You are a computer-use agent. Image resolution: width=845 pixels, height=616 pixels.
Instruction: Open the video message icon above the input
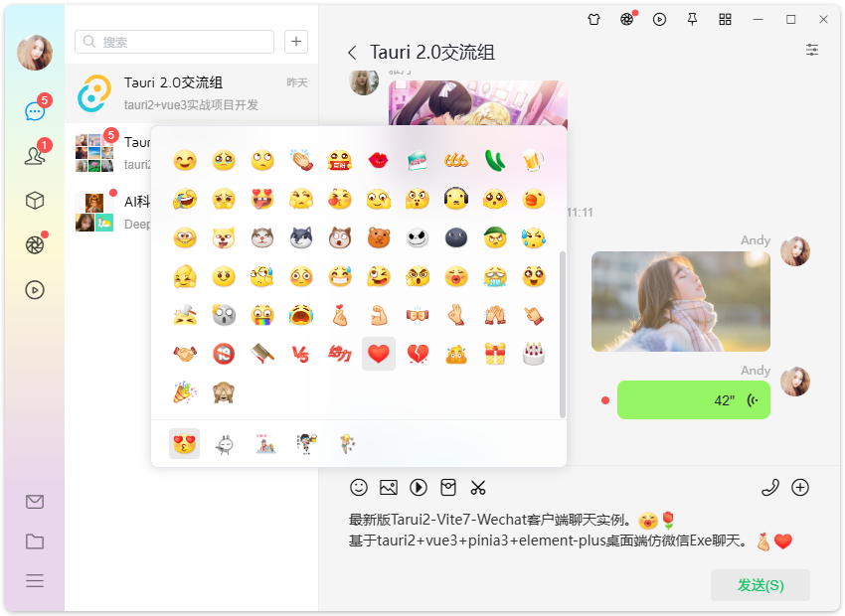click(418, 488)
